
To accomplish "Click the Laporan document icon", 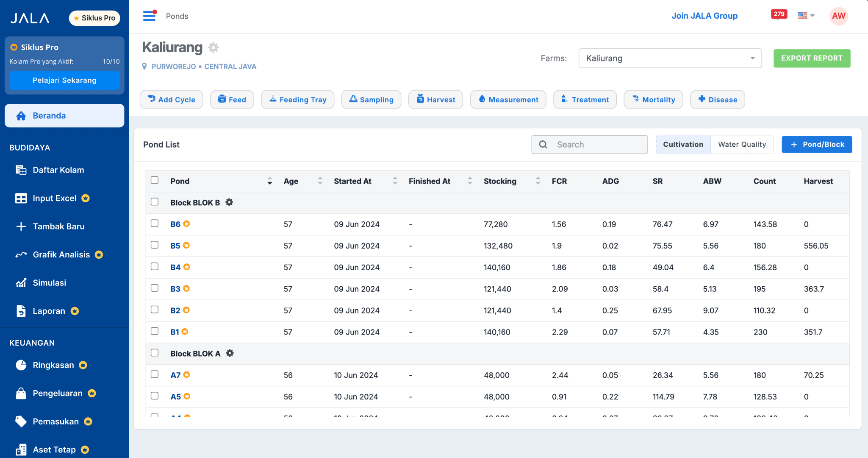I will 21,311.
